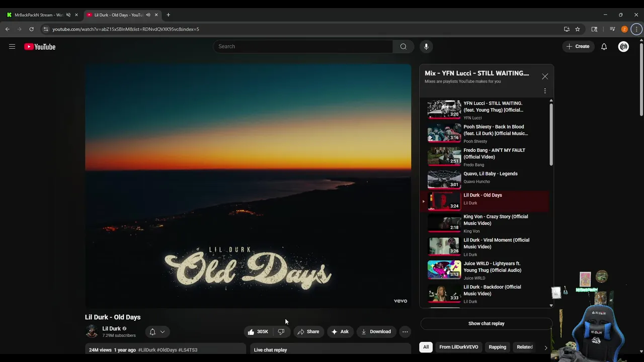Select the Rapping filter chip
This screenshot has height=362, width=644.
(x=497, y=347)
